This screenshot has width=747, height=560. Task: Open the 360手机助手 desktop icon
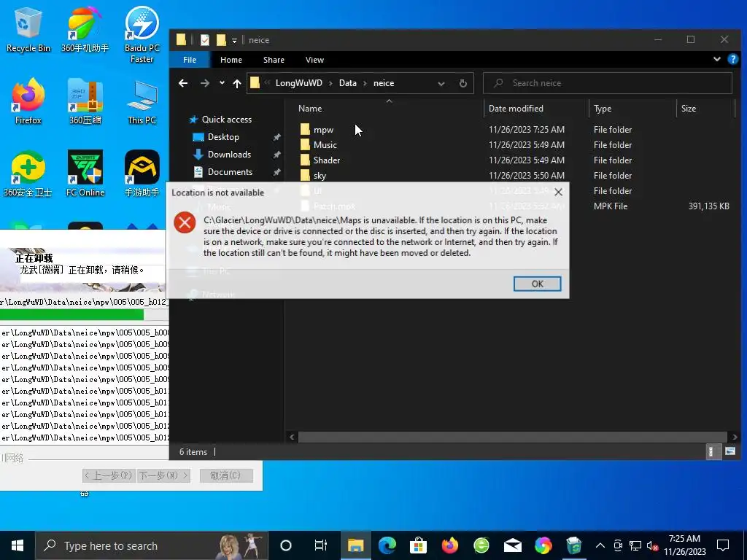coord(85,29)
